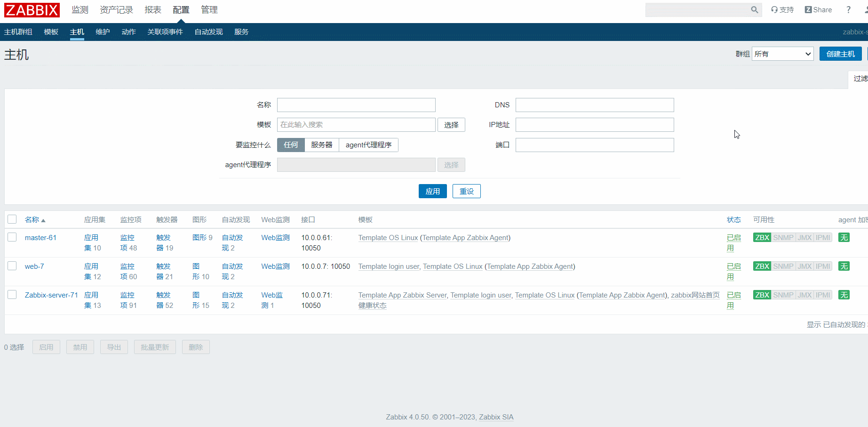Screen dimensions: 868x427
Task: Toggle the select-all hosts checkbox
Action: point(12,219)
